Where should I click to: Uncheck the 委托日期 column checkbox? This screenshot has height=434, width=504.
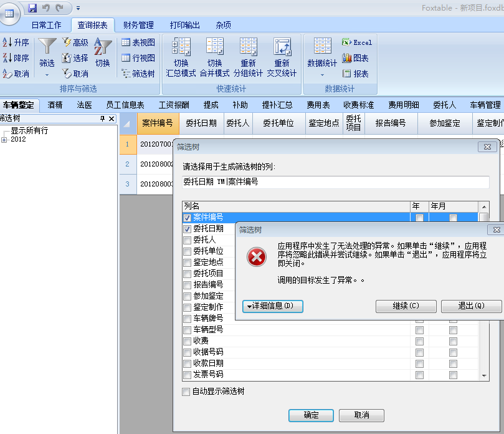[x=187, y=229]
